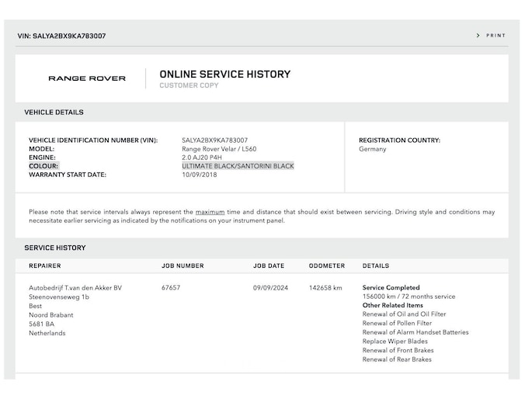This screenshot has width=532, height=399.
Task: Click the VEHICLE DETAILS section heading
Action: (54, 113)
